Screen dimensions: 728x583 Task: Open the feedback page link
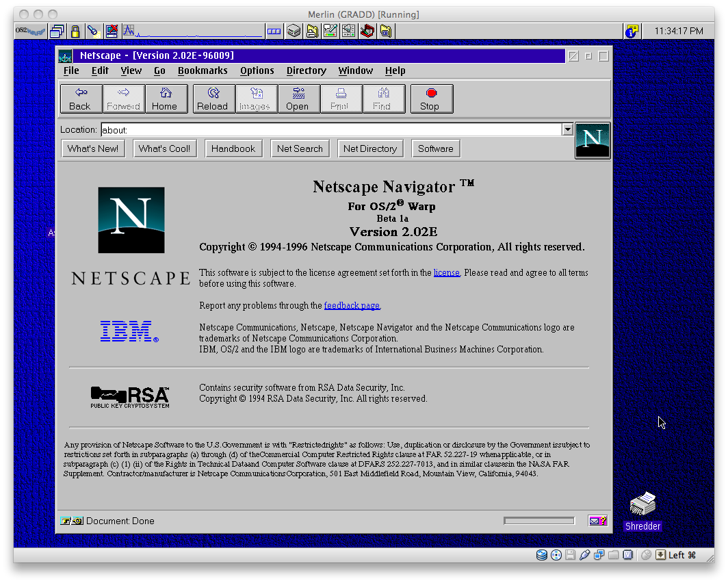(352, 305)
